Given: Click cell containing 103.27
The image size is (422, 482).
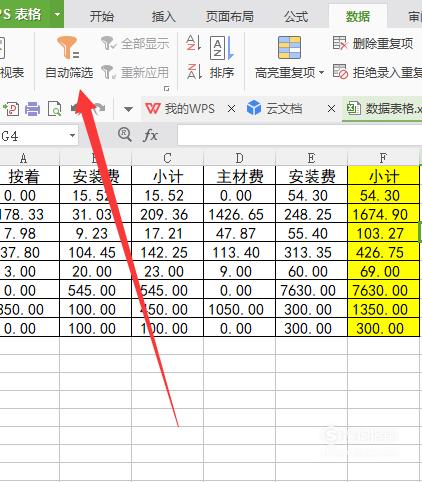Looking at the screenshot, I should pyautogui.click(x=383, y=233).
